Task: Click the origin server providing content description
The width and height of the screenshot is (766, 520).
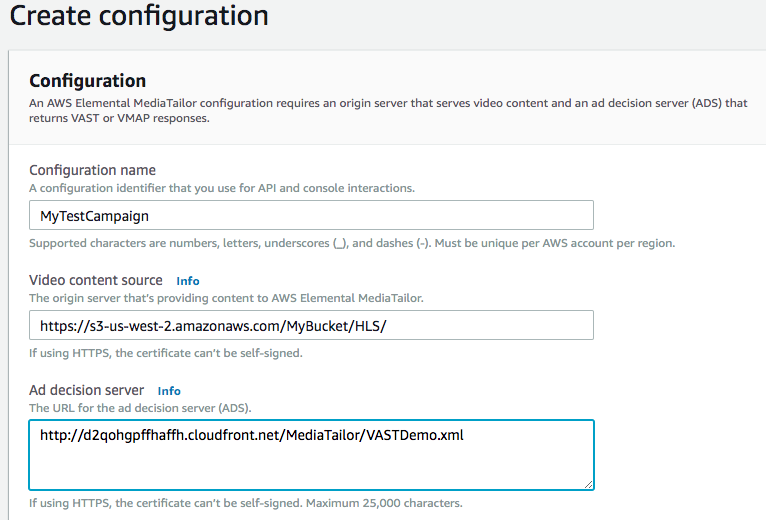Action: click(226, 298)
